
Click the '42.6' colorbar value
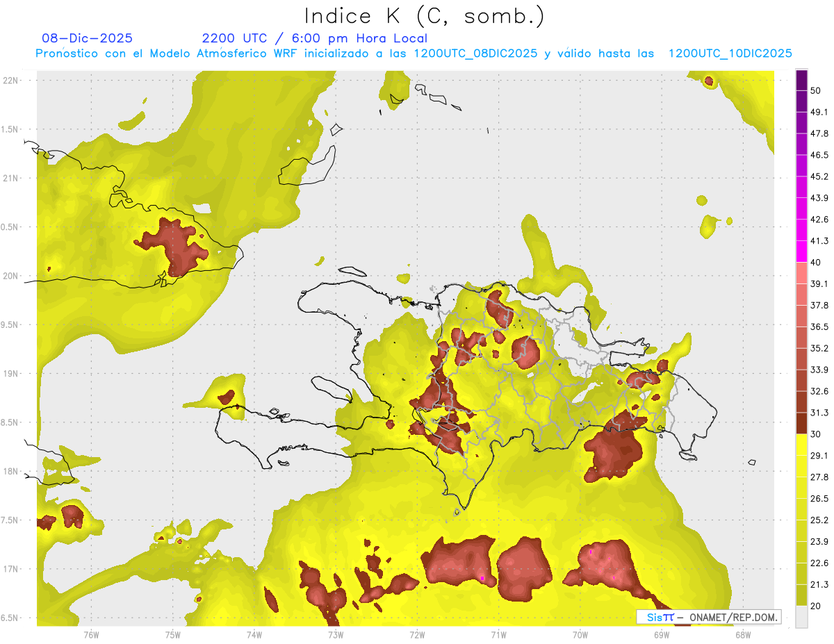tap(819, 220)
